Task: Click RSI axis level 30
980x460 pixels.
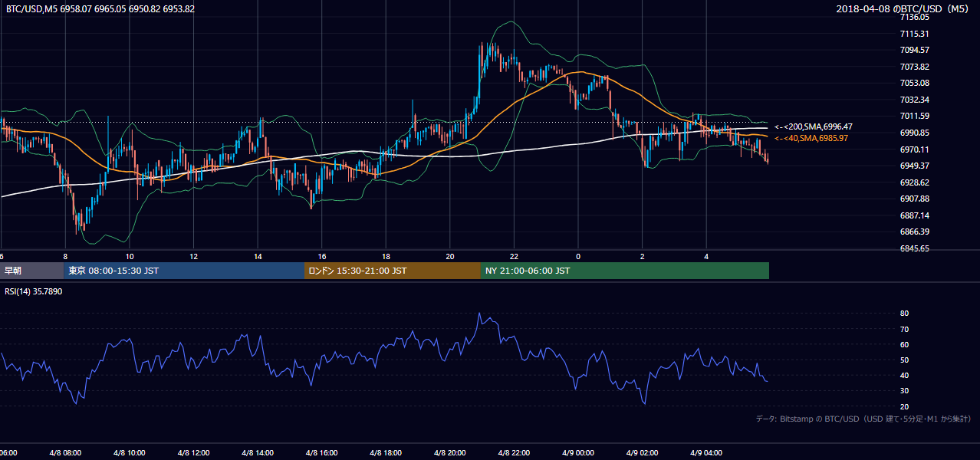Action: (x=904, y=391)
